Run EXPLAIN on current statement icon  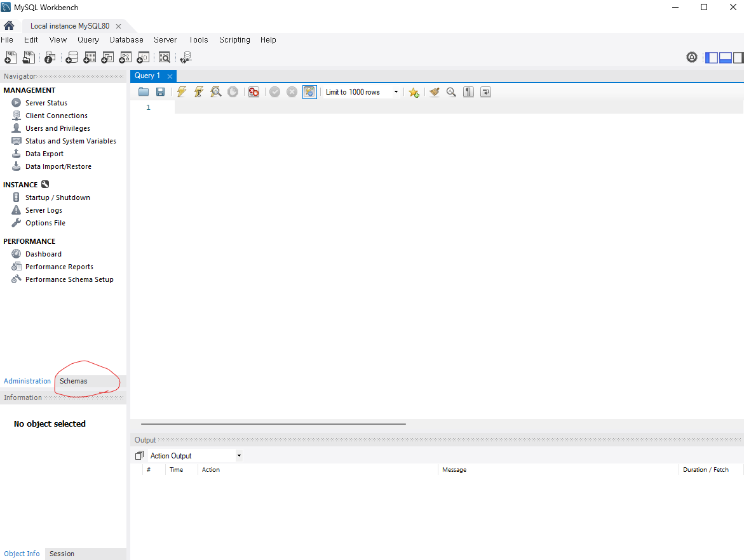(216, 92)
